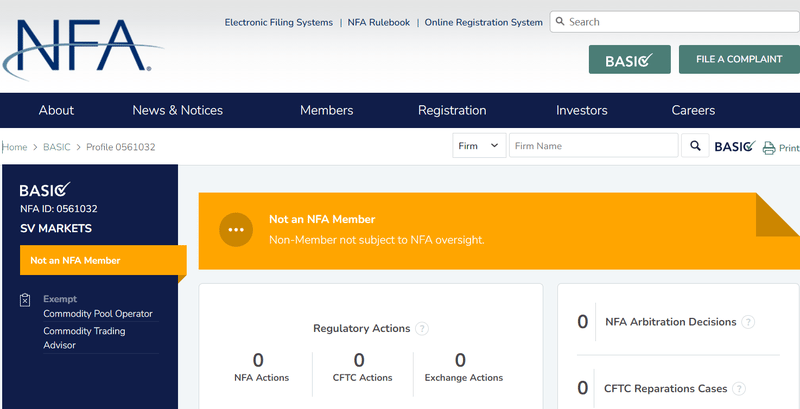Image resolution: width=800 pixels, height=409 pixels.
Task: Click the Exempt clipboard icon in the sidebar
Action: pyautogui.click(x=25, y=300)
